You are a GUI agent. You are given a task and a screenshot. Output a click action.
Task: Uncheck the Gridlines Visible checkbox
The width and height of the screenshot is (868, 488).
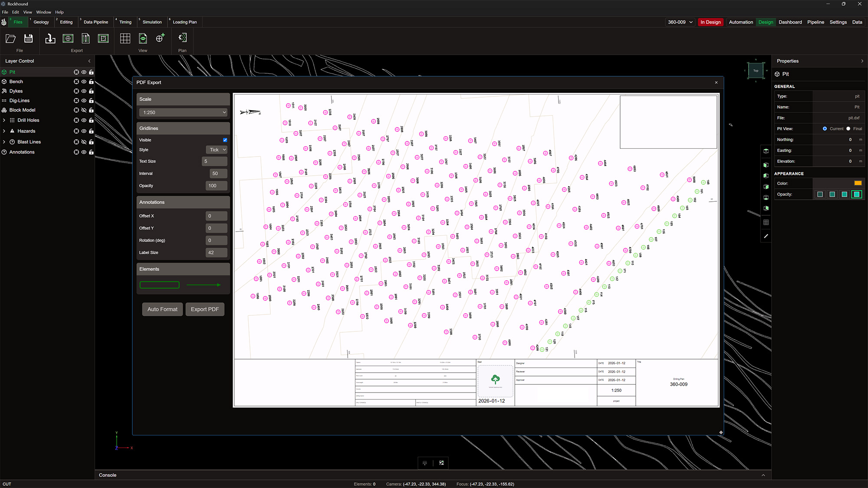[225, 140]
